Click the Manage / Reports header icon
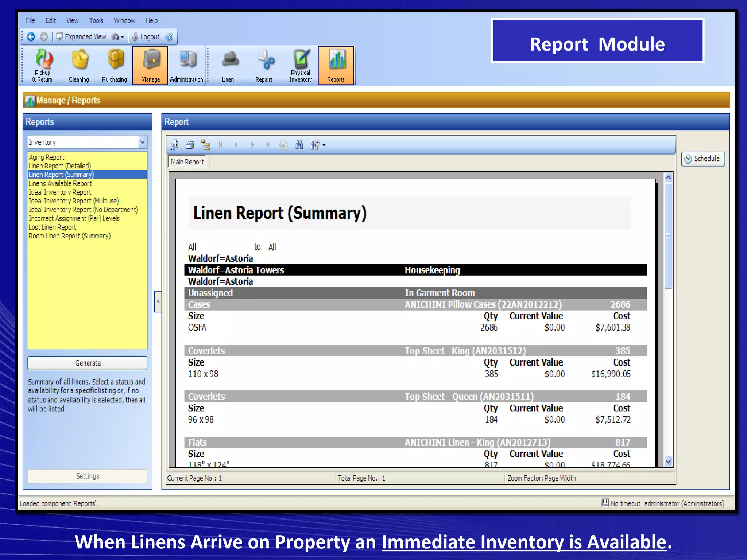747x560 pixels. tap(30, 101)
